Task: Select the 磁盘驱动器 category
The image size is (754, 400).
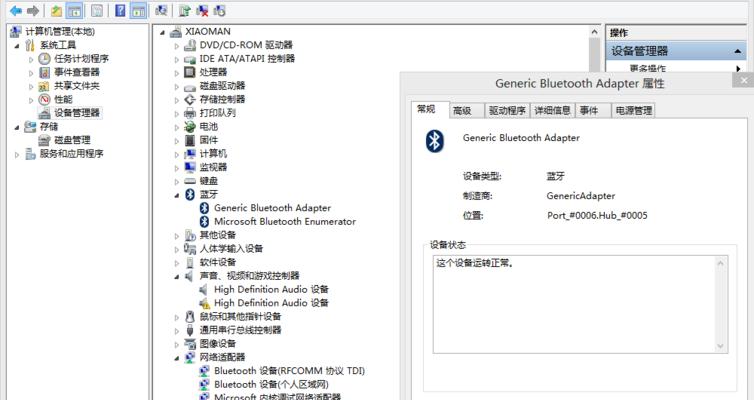Action: (222, 86)
